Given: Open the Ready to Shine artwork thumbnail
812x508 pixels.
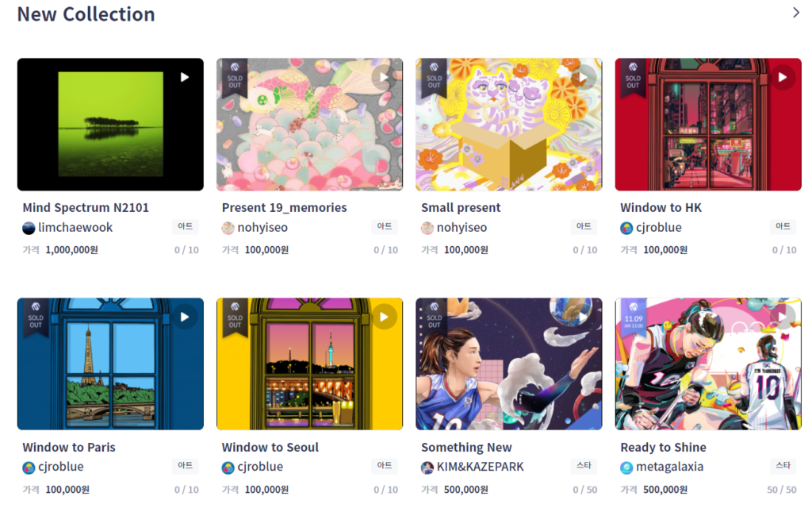Looking at the screenshot, I should [708, 364].
